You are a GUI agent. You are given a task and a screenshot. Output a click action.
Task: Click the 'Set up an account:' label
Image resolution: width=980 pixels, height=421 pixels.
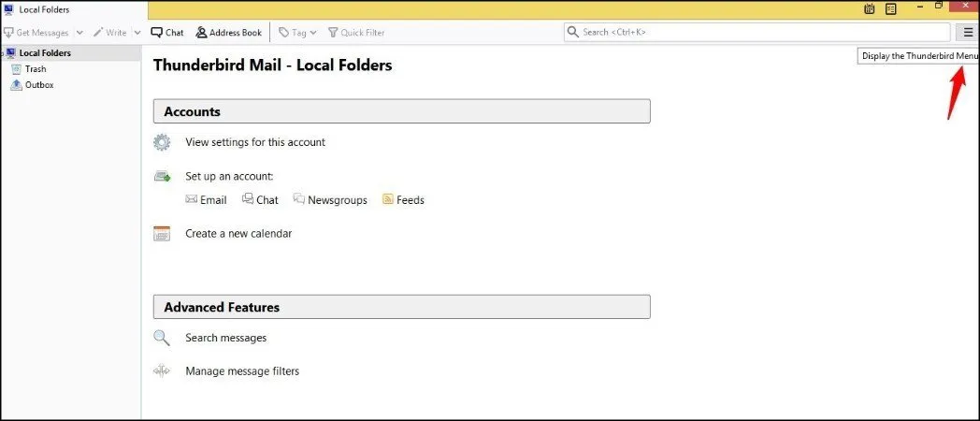pos(229,177)
